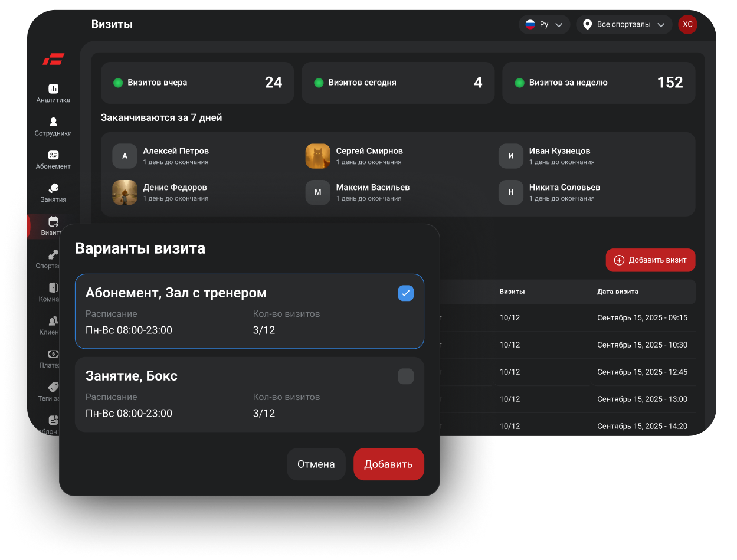
Task: Open the Сотрудники section icon
Action: tap(53, 122)
